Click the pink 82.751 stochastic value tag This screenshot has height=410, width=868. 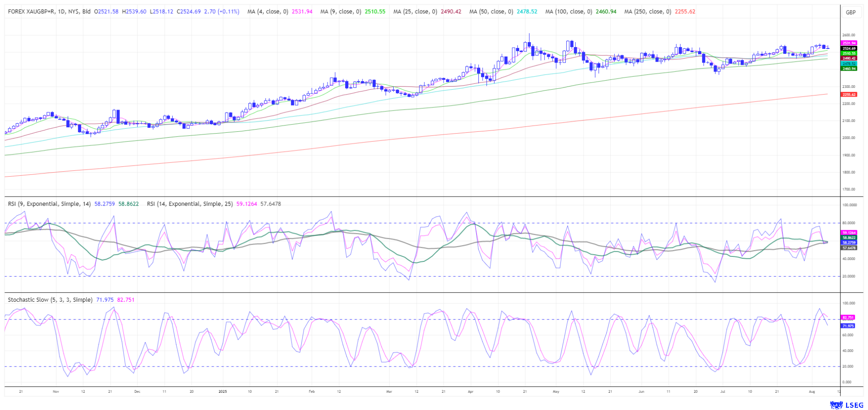tap(848, 318)
